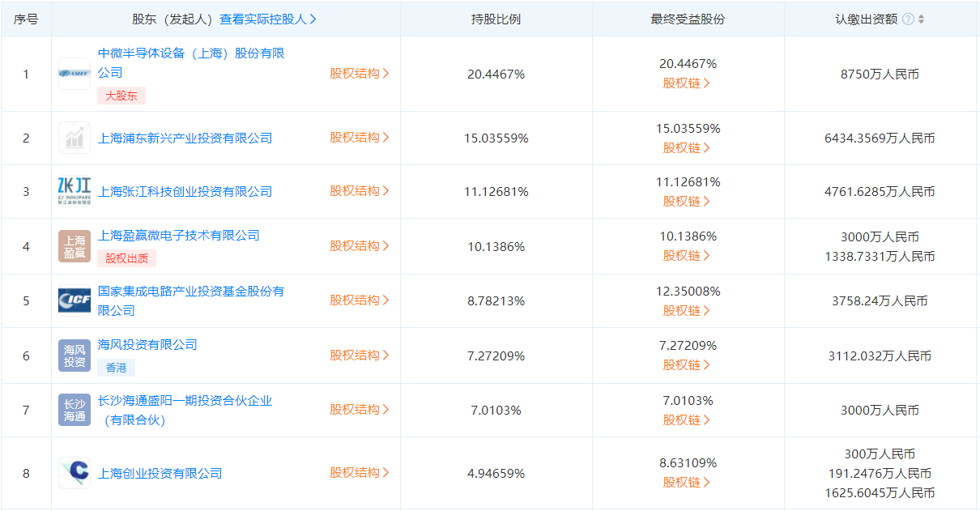Image resolution: width=980 pixels, height=511 pixels.
Task: Expand 股权结构 for 上海创业投资 row
Action: coord(360,473)
